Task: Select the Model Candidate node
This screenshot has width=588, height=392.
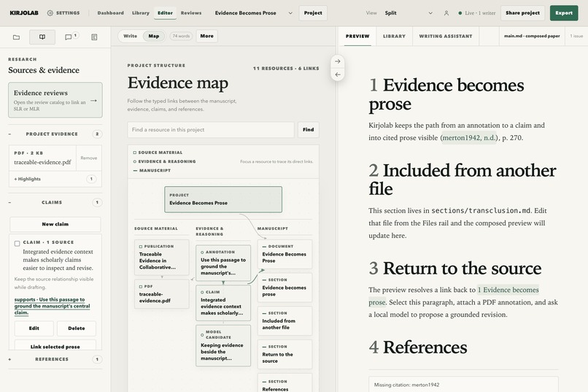Action: (x=223, y=345)
